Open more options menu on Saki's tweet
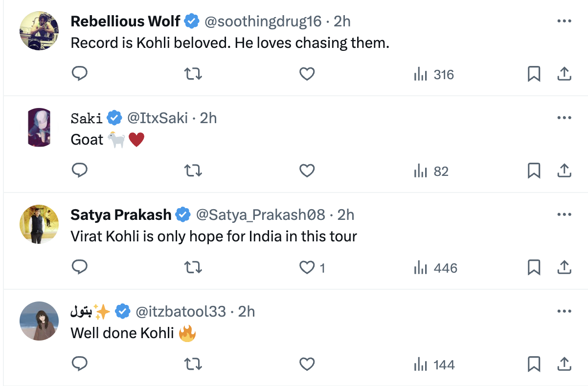 coord(564,118)
